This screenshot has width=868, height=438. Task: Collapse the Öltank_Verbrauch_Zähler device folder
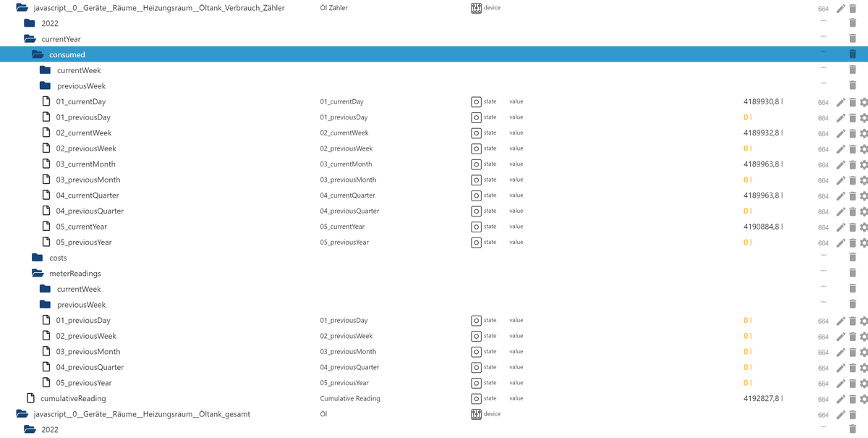(x=22, y=8)
